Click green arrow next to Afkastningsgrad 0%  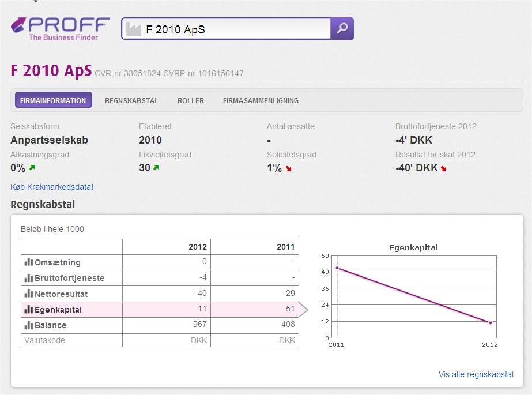(32, 167)
